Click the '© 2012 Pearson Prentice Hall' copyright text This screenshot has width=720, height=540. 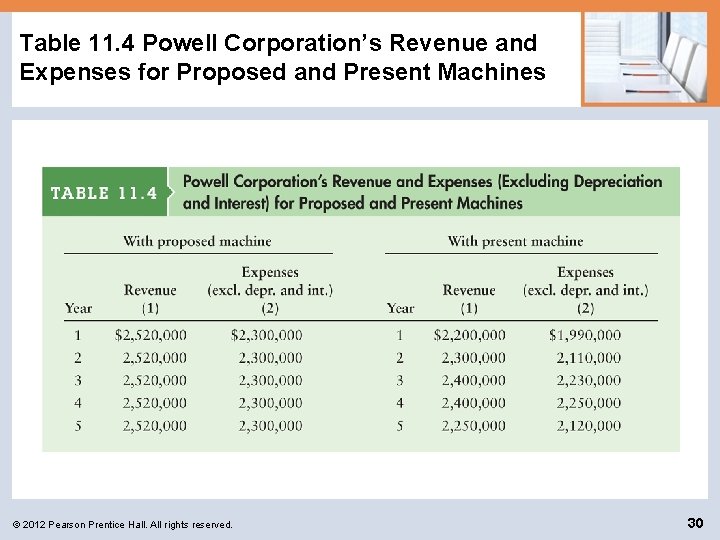123,524
